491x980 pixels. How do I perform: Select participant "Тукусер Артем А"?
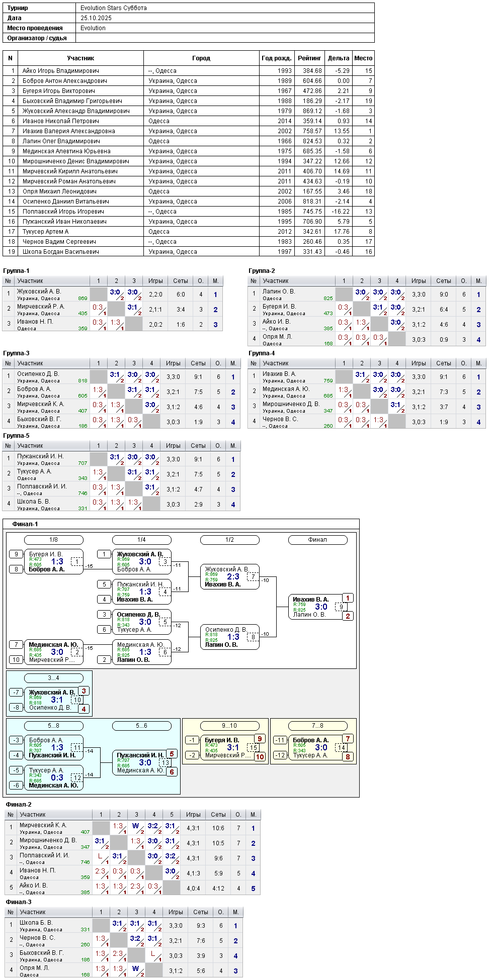pos(46,232)
